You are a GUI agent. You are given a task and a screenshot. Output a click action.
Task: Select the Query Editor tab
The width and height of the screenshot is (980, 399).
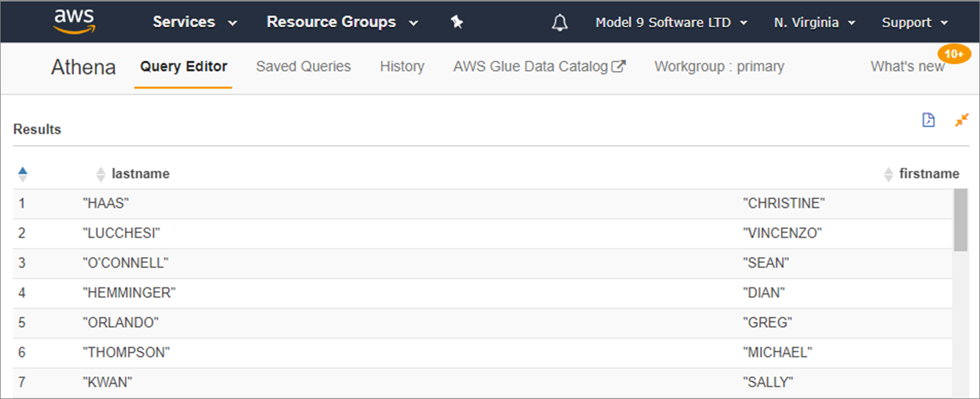point(183,66)
